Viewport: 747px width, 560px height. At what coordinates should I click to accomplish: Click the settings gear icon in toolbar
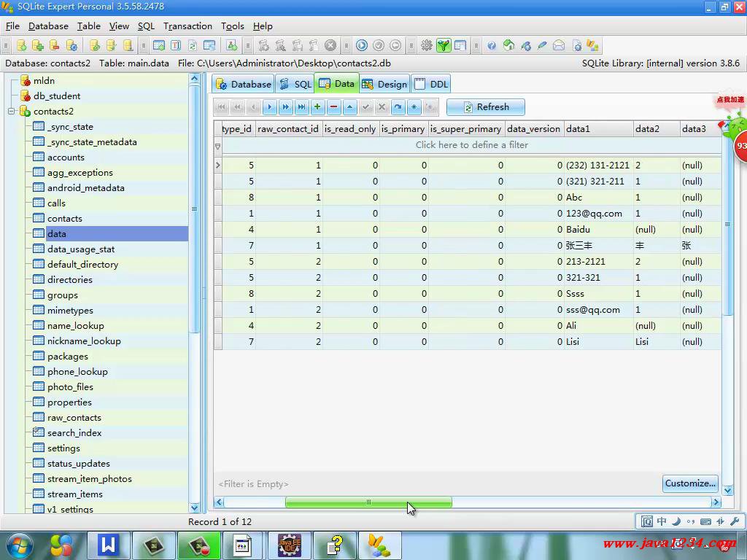pyautogui.click(x=427, y=45)
